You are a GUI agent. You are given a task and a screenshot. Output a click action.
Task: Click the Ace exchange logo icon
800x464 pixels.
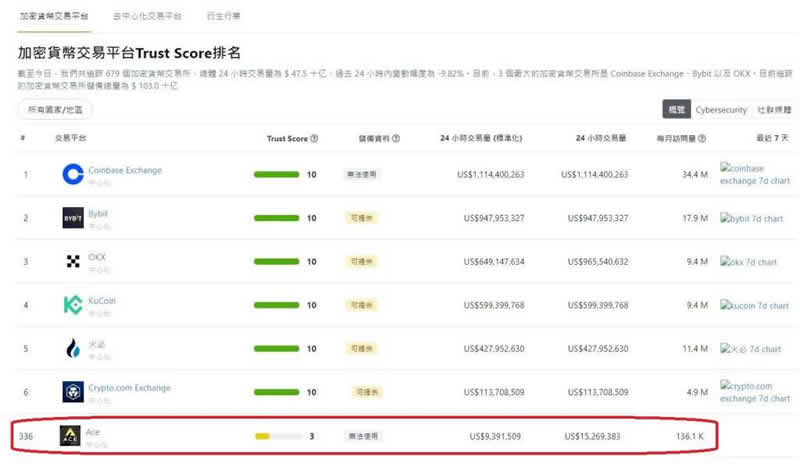pos(69,436)
